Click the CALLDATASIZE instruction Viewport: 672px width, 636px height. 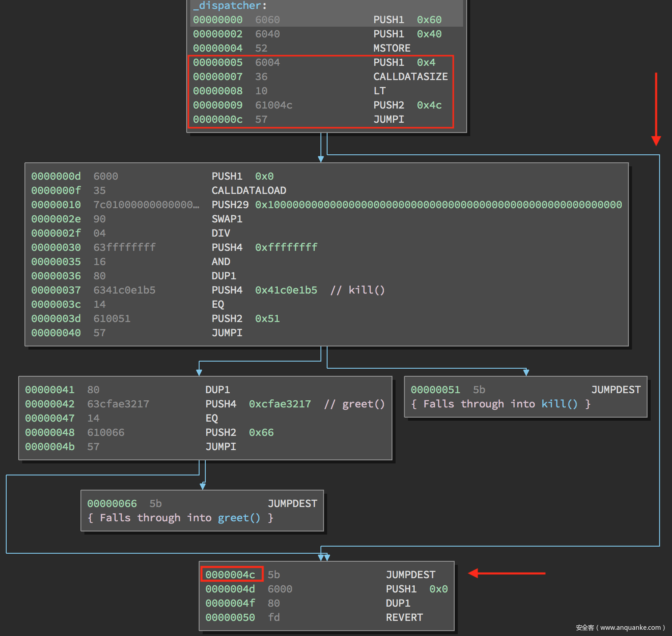pos(410,76)
